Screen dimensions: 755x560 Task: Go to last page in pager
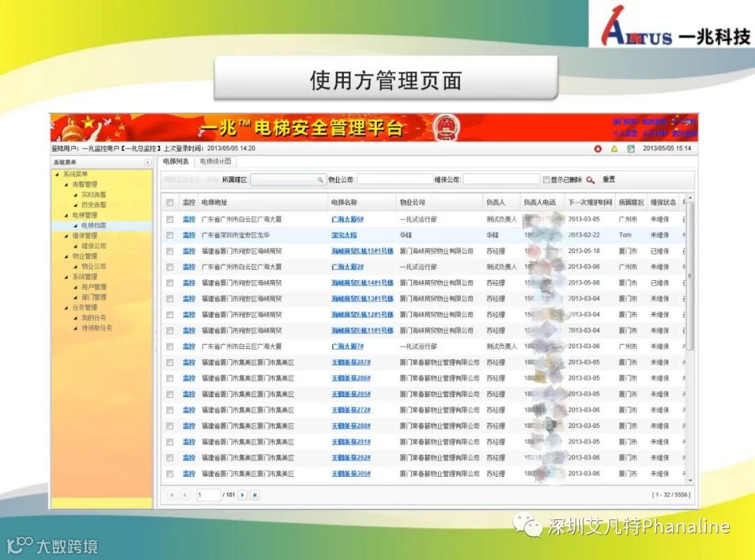tap(255, 495)
